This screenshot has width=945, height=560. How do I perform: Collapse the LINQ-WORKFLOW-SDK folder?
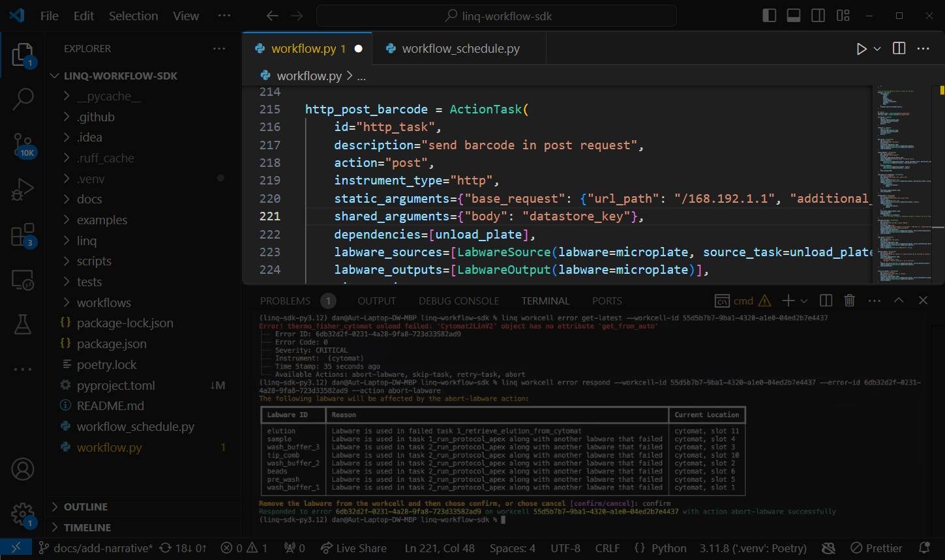click(x=55, y=75)
